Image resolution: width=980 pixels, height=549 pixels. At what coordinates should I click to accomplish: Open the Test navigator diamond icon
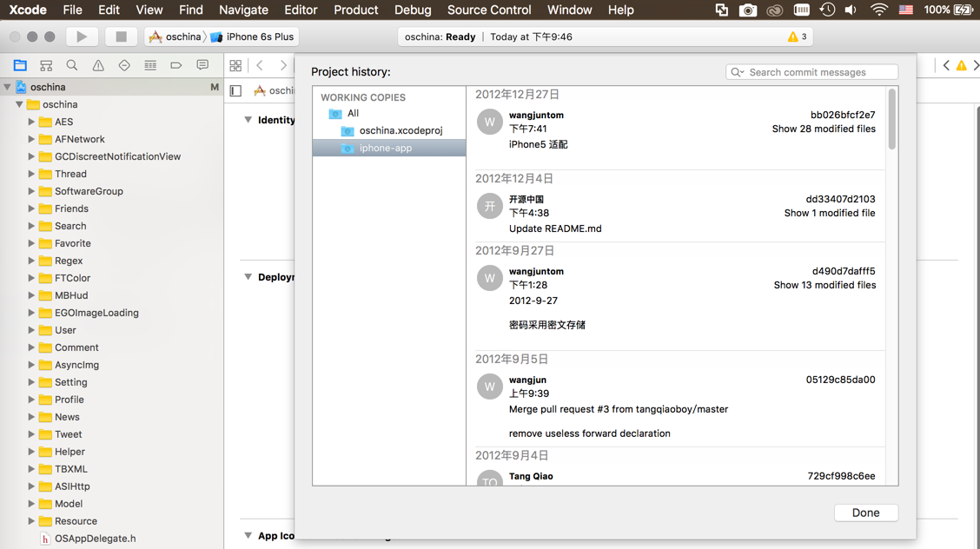tap(124, 65)
